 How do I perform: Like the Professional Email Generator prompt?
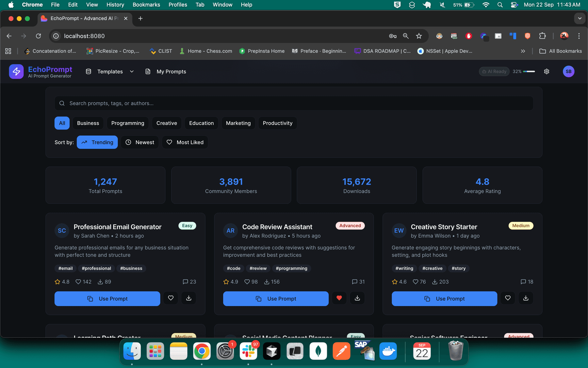click(171, 298)
